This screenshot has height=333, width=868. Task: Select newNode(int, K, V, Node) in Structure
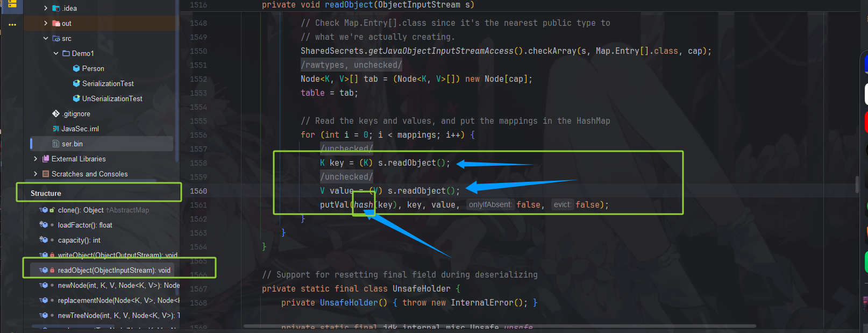(x=119, y=285)
